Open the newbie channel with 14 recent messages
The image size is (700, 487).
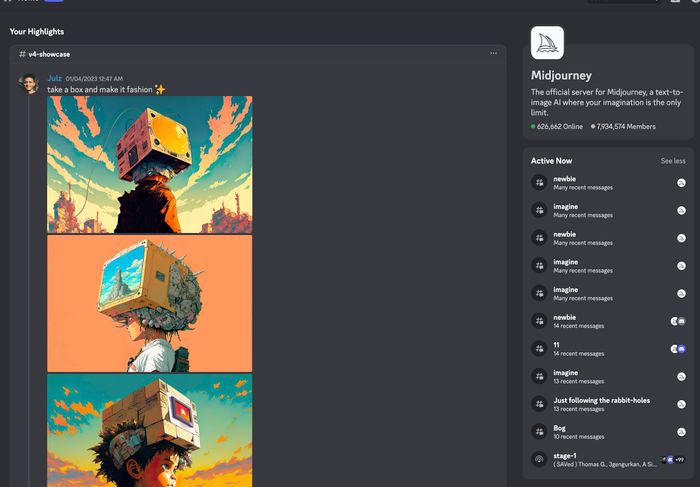608,321
